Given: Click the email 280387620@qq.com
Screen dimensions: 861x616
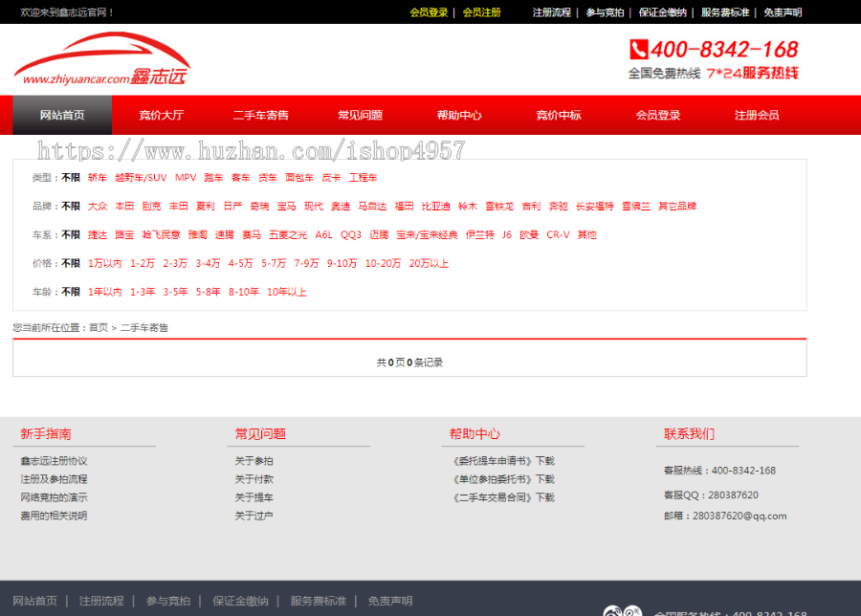Looking at the screenshot, I should click(740, 517).
